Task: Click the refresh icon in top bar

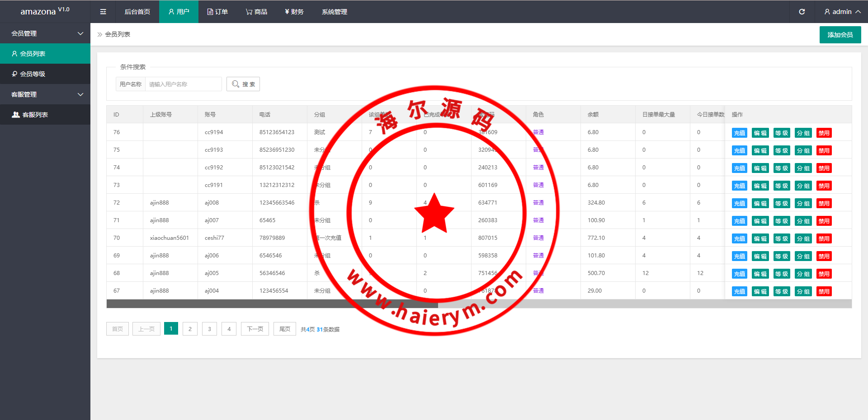Action: [x=802, y=12]
